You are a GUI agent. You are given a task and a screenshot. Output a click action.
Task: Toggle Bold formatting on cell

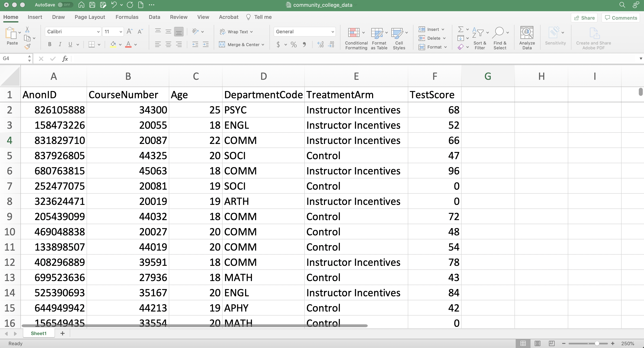tap(49, 44)
